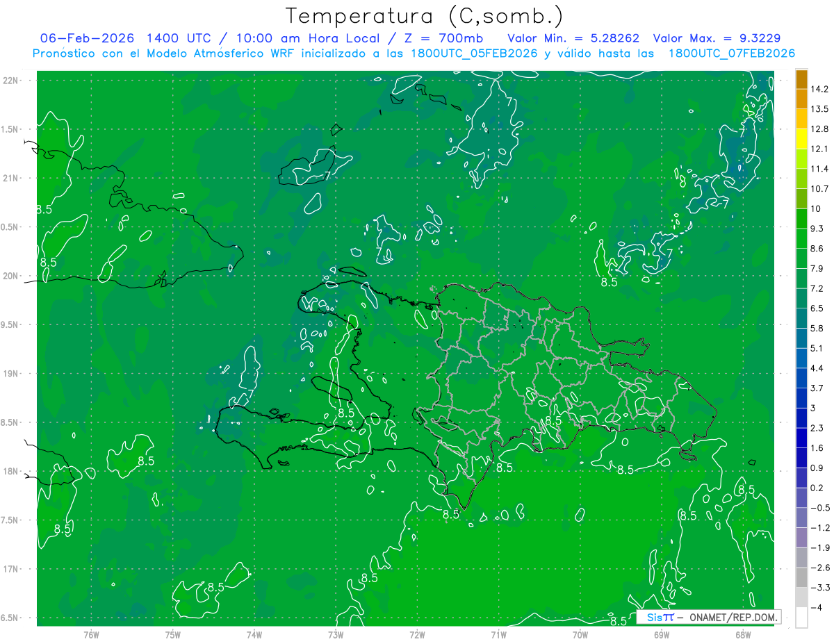
Task: Click the '10:00 am Hora Local' text
Action: (x=306, y=38)
